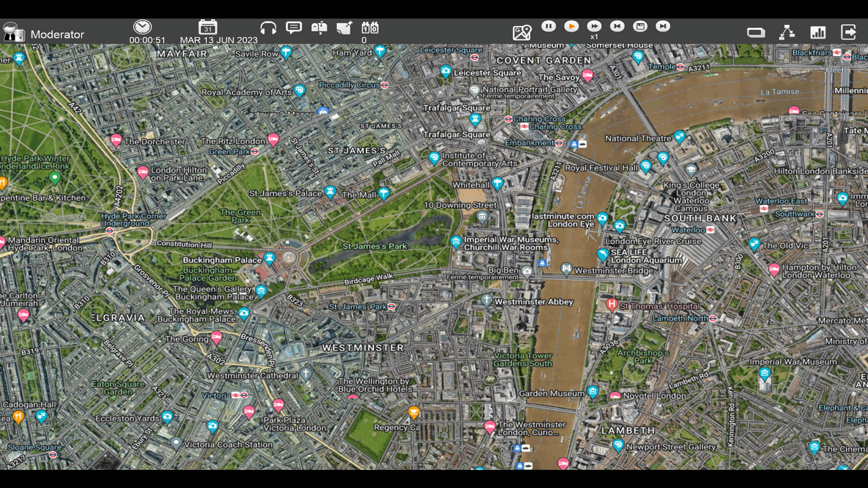Open the bar chart statistics icon
The width and height of the screenshot is (868, 488).
click(x=818, y=32)
